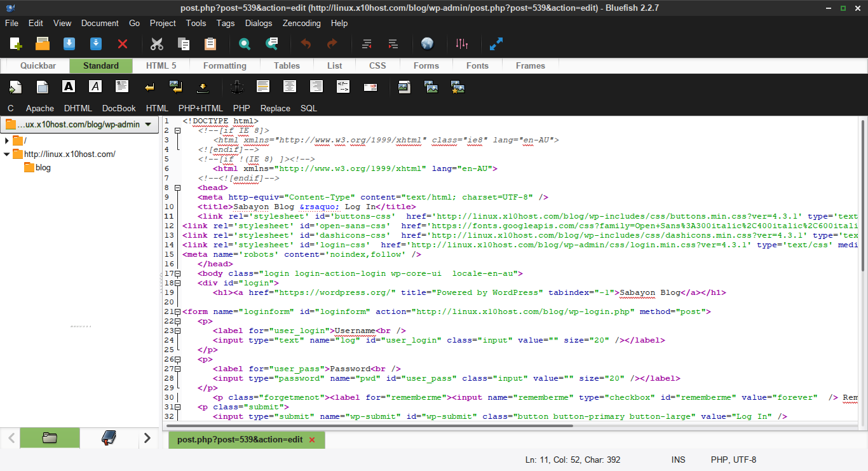868x471 pixels.
Task: Paste from clipboard icon
Action: click(x=210, y=44)
